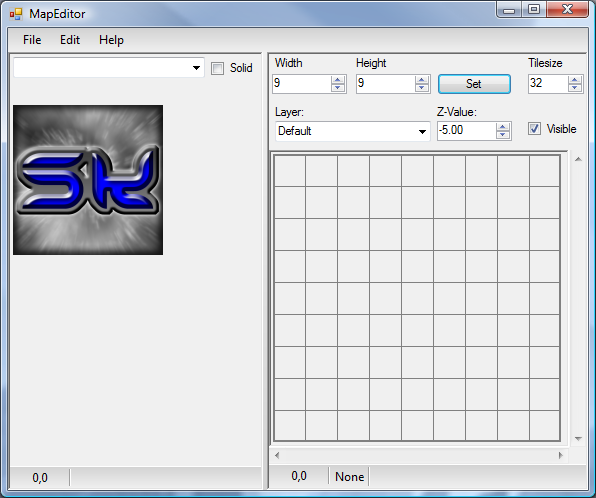Click the Height down arrow
Image resolution: width=596 pixels, height=498 pixels.
(x=422, y=88)
